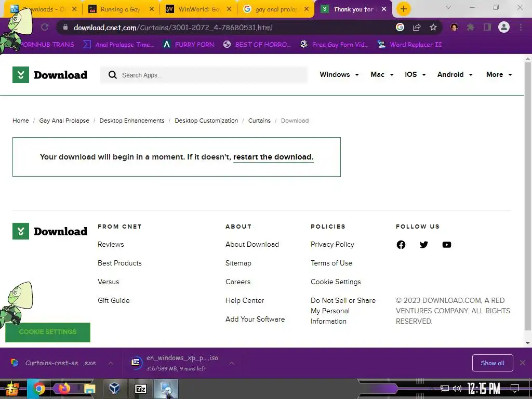Click the taskbar clock showing 12:15 PM
The width and height of the screenshot is (532, 399).
(x=484, y=389)
